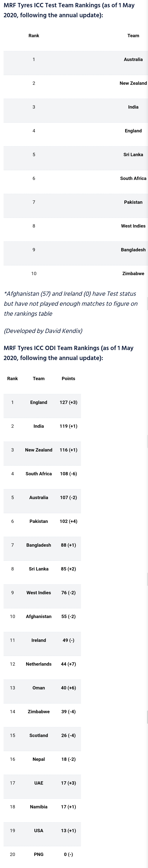This screenshot has height=868, width=148.
Task: Click Pakistan in the ODI rankings
Action: click(x=39, y=521)
